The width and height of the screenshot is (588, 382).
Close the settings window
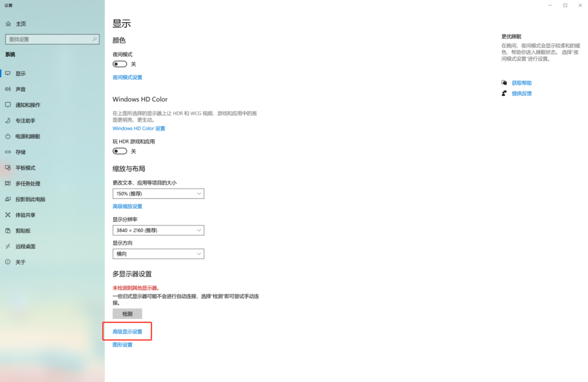pyautogui.click(x=580, y=5)
